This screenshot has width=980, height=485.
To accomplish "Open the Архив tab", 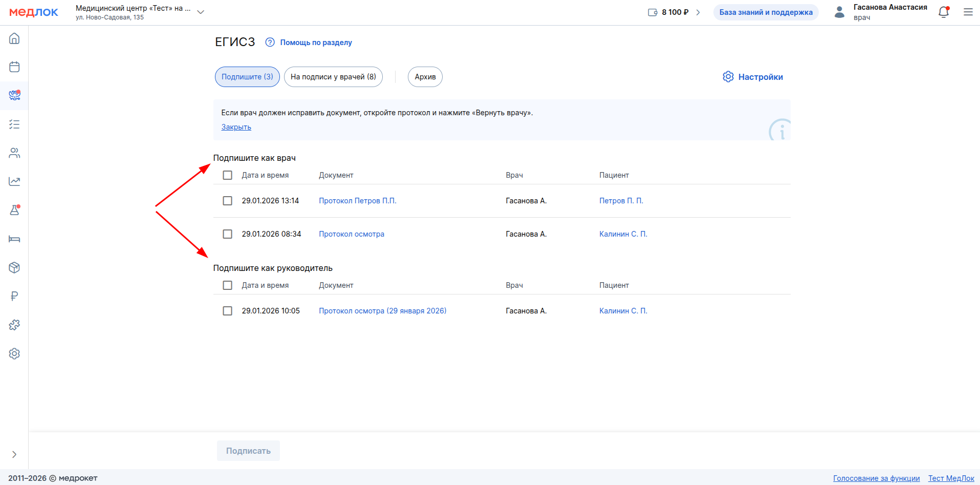I will [425, 77].
